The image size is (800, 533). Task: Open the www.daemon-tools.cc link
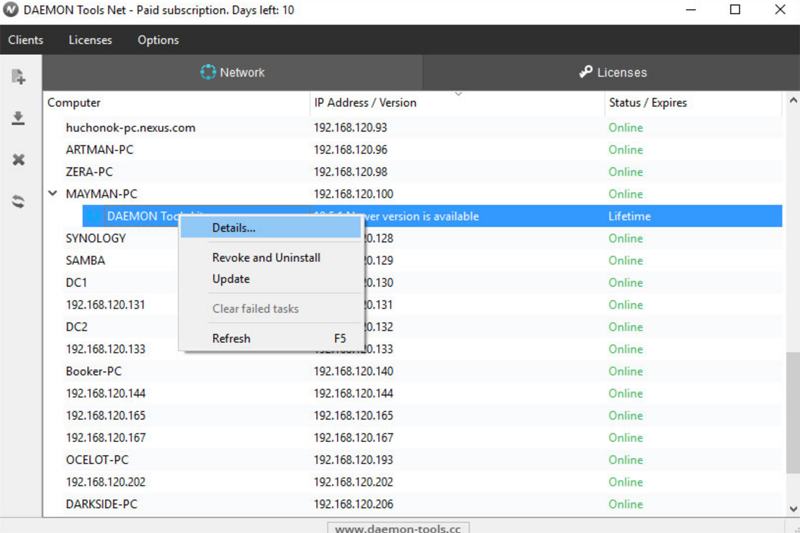click(x=398, y=528)
